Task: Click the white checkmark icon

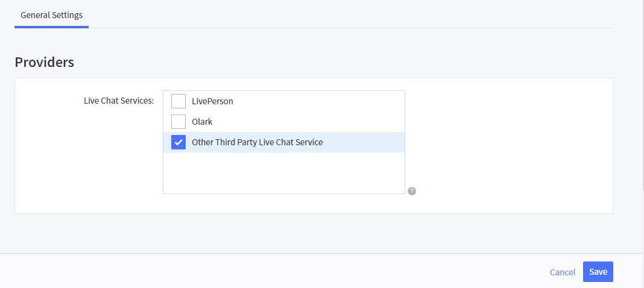Action: (x=178, y=143)
